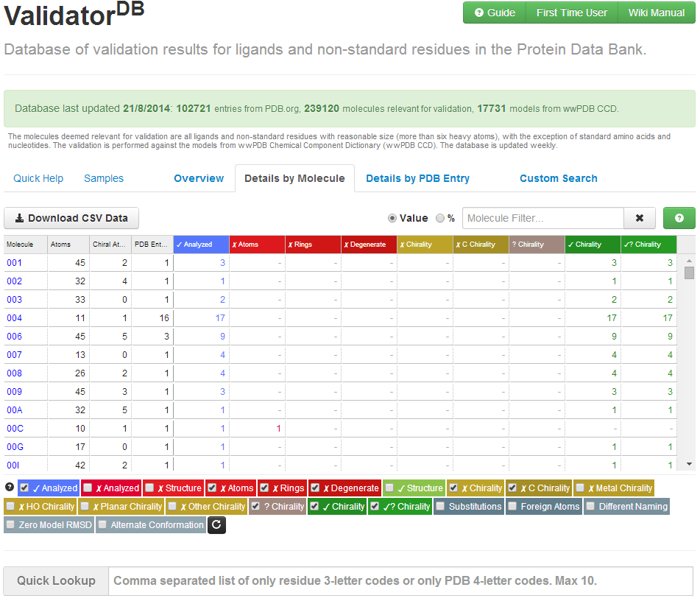
Task: Select the percent radio button
Action: click(x=440, y=218)
